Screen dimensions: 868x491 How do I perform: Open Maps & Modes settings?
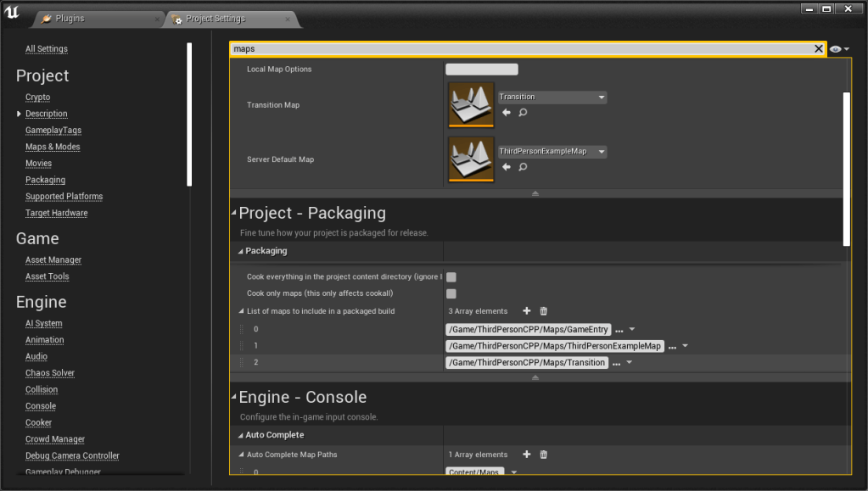pos(53,147)
